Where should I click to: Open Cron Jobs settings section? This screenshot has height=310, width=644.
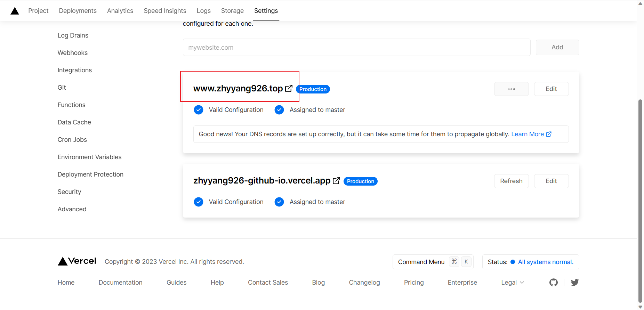pos(72,140)
